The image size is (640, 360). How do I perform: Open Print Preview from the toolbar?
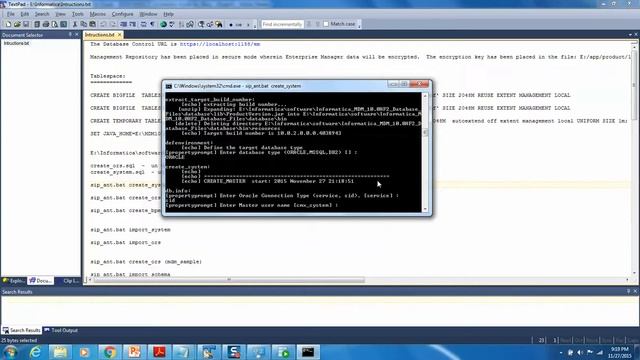[55, 24]
